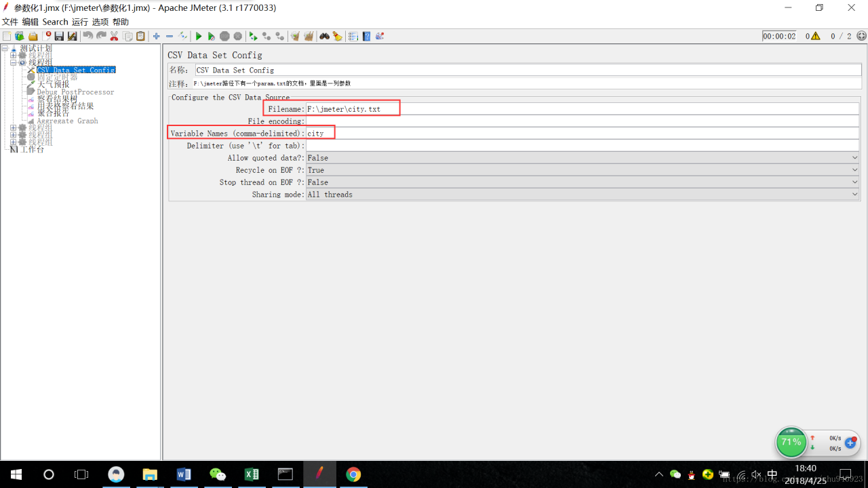The image size is (868, 488).
Task: Undo the last change
Action: [x=88, y=37]
